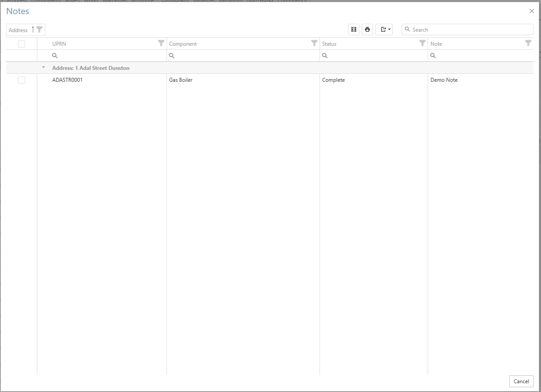Open the Status column filter
541x392 pixels.
422,43
